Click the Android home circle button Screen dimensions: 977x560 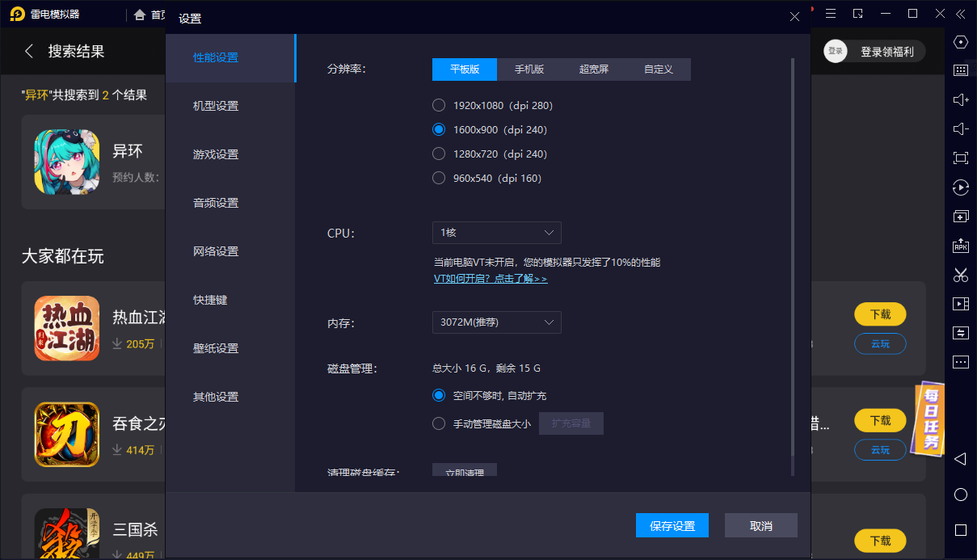point(960,495)
